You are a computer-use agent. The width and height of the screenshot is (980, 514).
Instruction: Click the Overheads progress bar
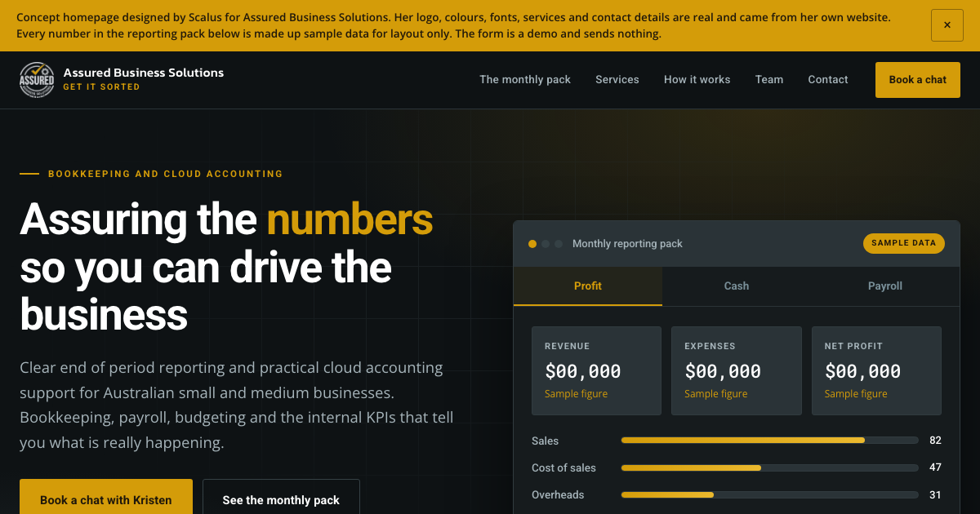769,494
